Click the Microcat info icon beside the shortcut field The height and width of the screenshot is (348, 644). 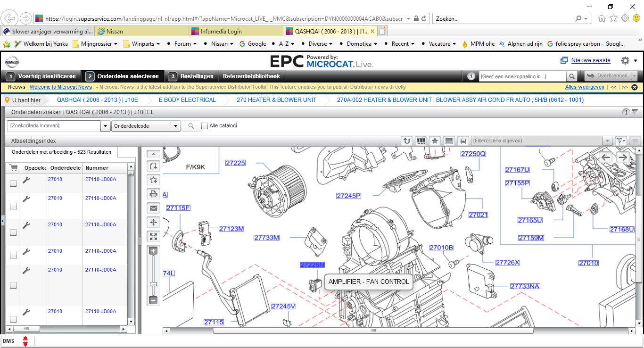[471, 76]
